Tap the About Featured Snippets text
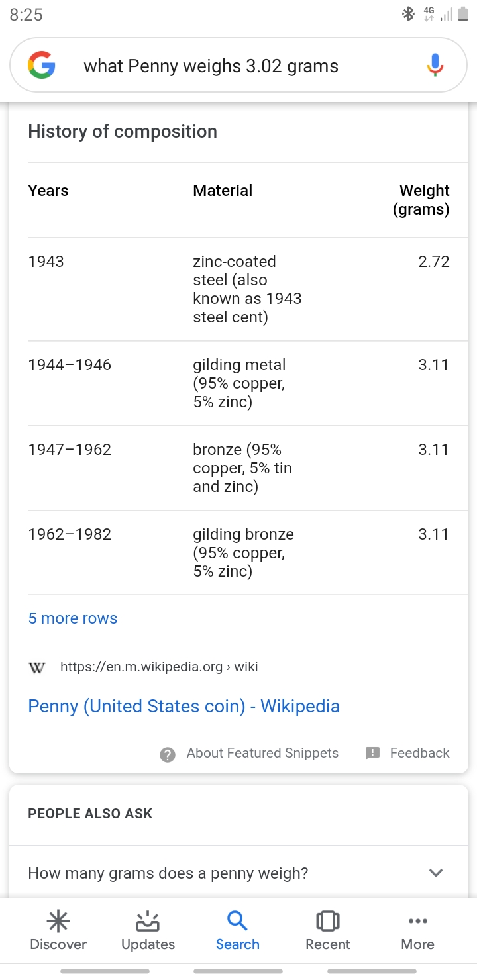This screenshot has height=980, width=477. coord(262,753)
